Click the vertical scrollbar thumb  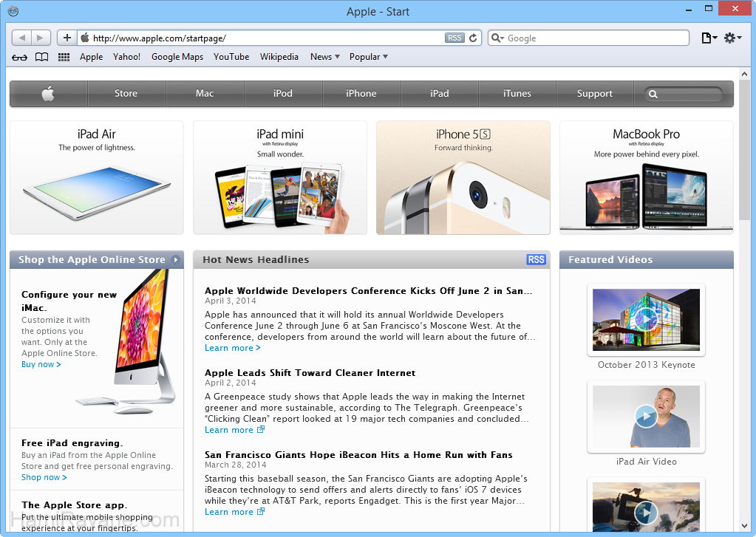click(x=744, y=149)
